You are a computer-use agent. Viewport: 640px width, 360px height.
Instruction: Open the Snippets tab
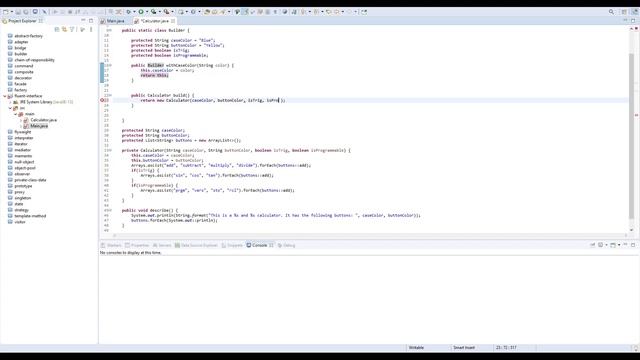(232, 245)
